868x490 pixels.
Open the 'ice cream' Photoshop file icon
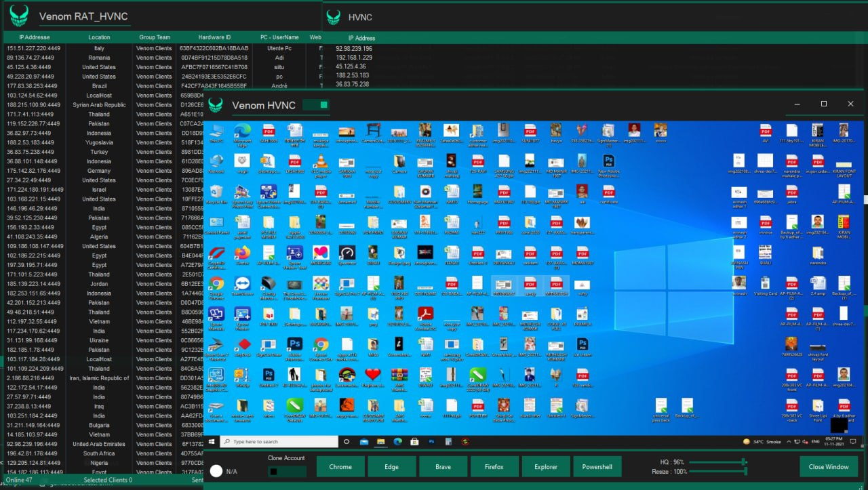pos(582,346)
